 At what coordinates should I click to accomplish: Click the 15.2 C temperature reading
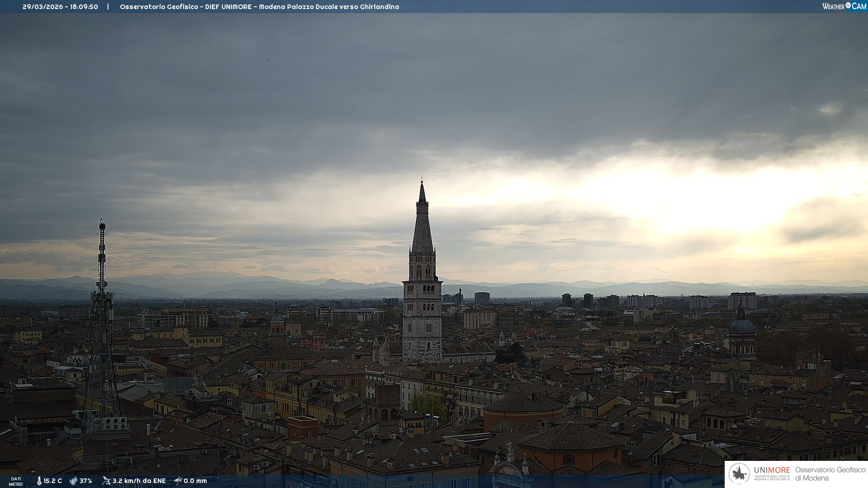53,481
